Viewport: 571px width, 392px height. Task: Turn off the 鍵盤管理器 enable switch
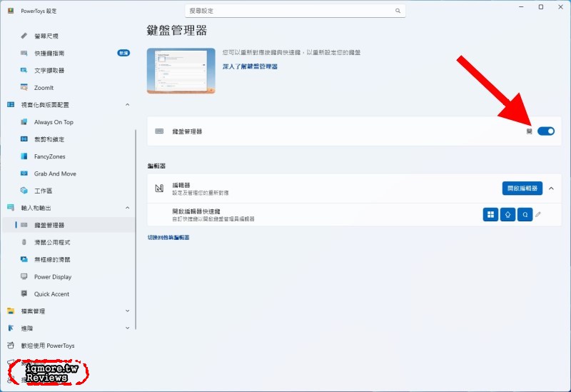[x=546, y=131]
